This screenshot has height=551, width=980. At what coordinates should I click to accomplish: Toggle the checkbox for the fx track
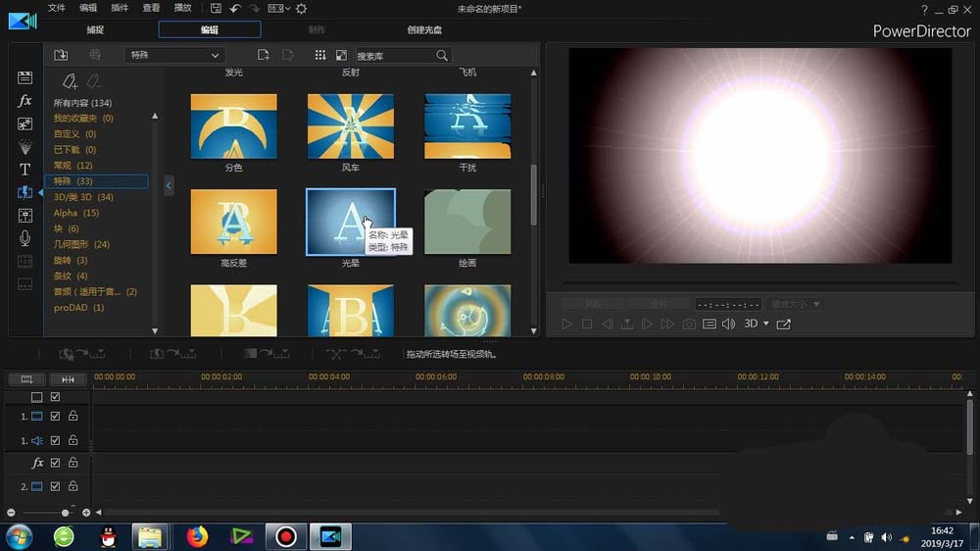[55, 462]
